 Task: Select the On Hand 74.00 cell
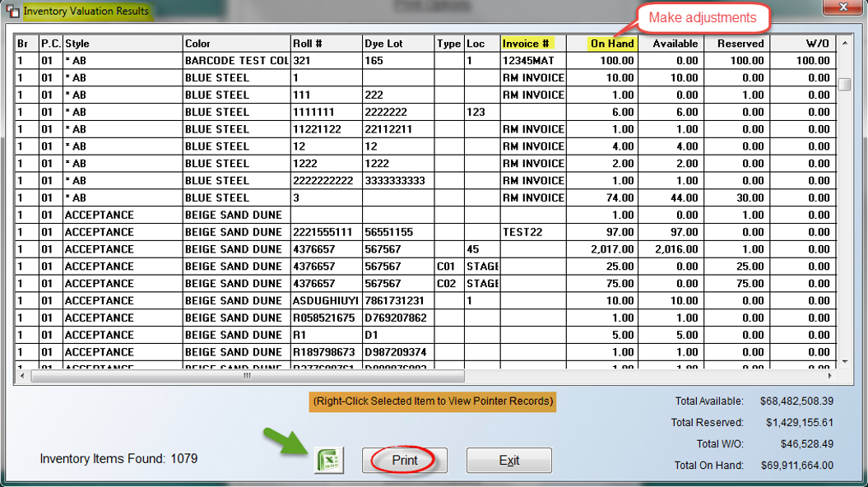tap(601, 197)
